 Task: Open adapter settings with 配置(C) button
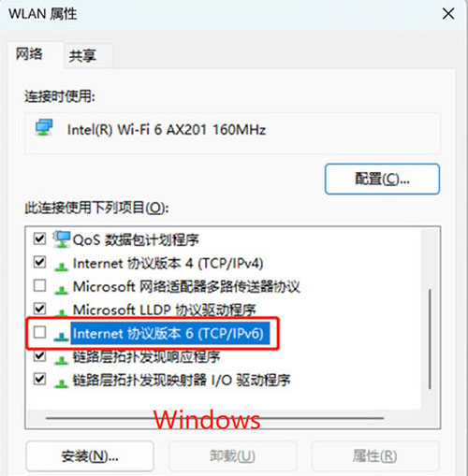point(382,179)
